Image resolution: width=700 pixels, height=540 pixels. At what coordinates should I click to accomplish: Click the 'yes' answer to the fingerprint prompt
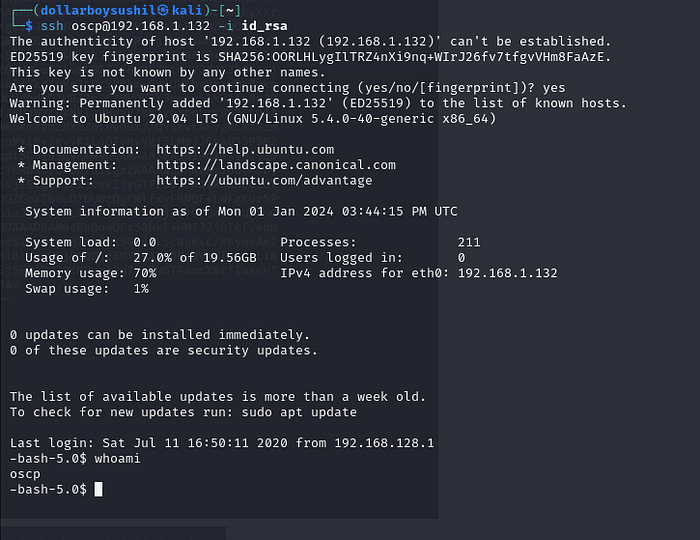553,88
